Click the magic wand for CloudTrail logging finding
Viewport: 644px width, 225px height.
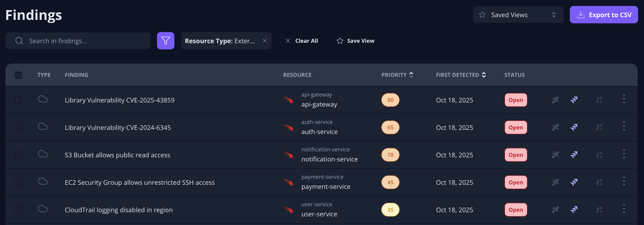555,210
